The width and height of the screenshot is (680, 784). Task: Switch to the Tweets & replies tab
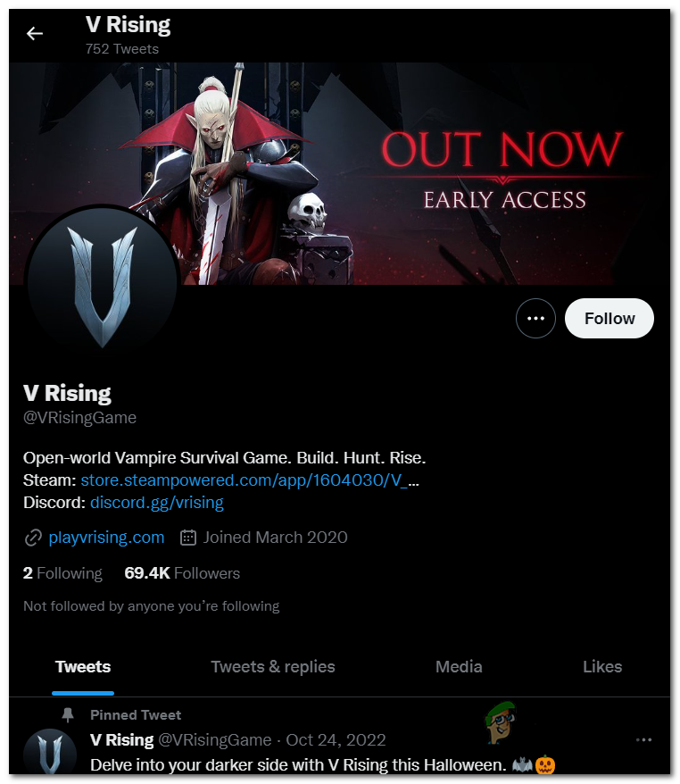click(x=273, y=667)
